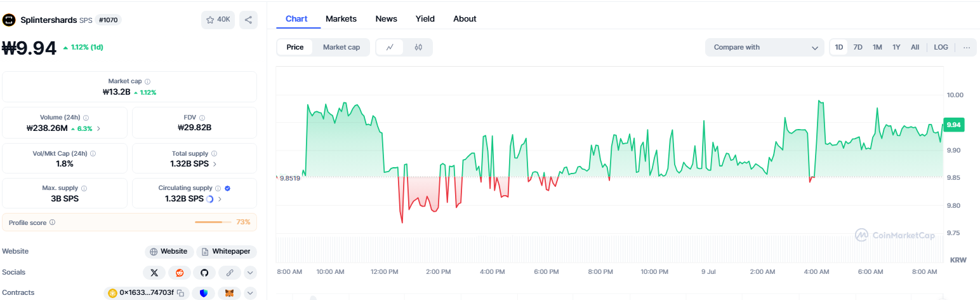The height and width of the screenshot is (300, 980).
Task: Click the ₩9.94 price heading
Action: tap(30, 48)
